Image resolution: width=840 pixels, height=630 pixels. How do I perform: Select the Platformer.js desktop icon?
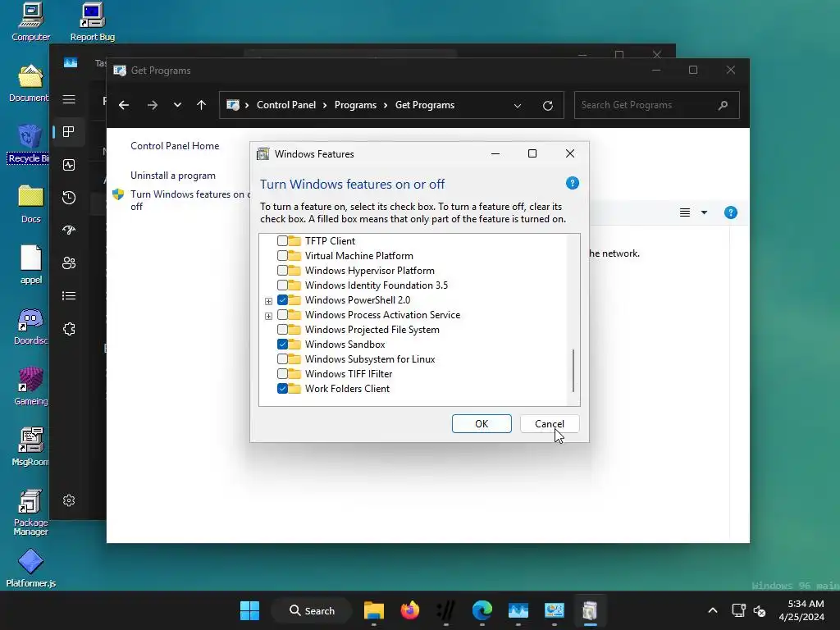[30, 568]
